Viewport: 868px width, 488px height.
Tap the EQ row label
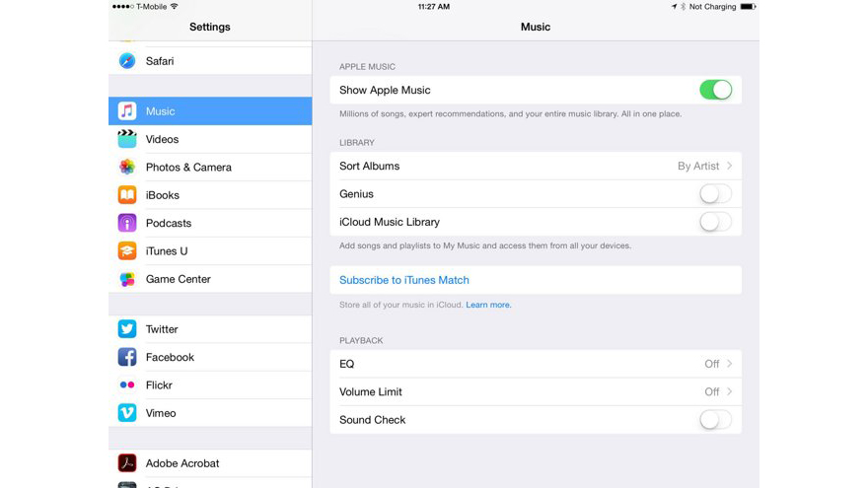(x=346, y=364)
